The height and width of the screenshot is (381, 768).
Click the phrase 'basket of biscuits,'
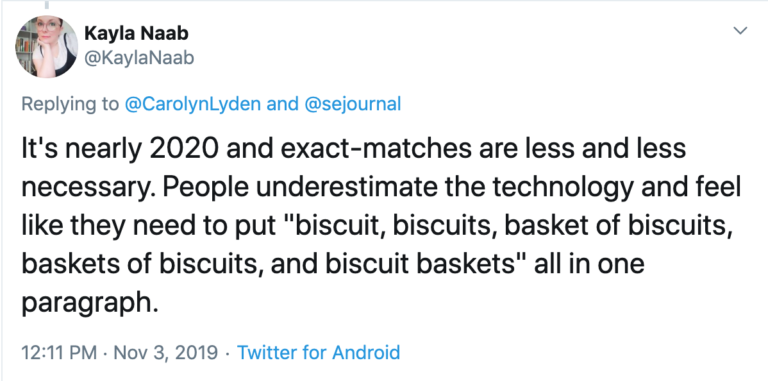click(x=618, y=226)
